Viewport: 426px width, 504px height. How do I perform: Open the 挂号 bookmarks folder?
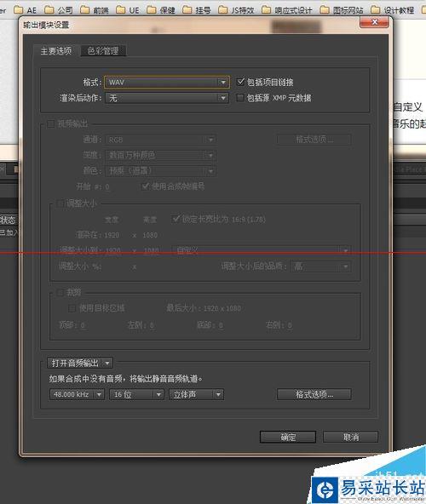196,10
